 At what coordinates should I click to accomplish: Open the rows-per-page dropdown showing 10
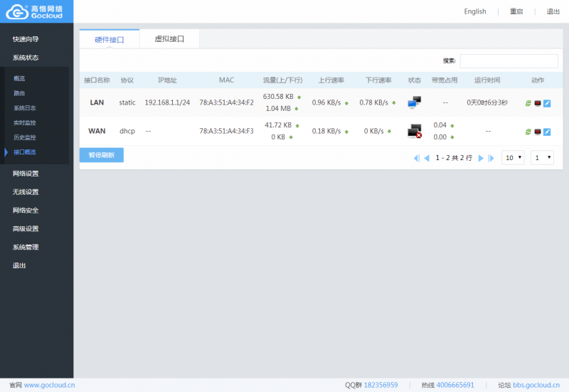pyautogui.click(x=513, y=158)
